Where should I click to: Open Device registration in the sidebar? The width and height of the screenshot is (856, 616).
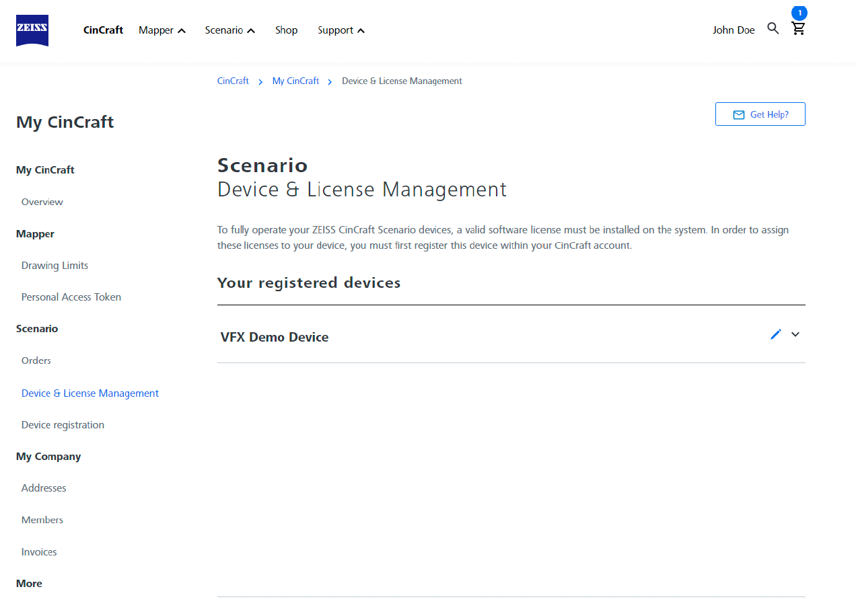tap(63, 425)
